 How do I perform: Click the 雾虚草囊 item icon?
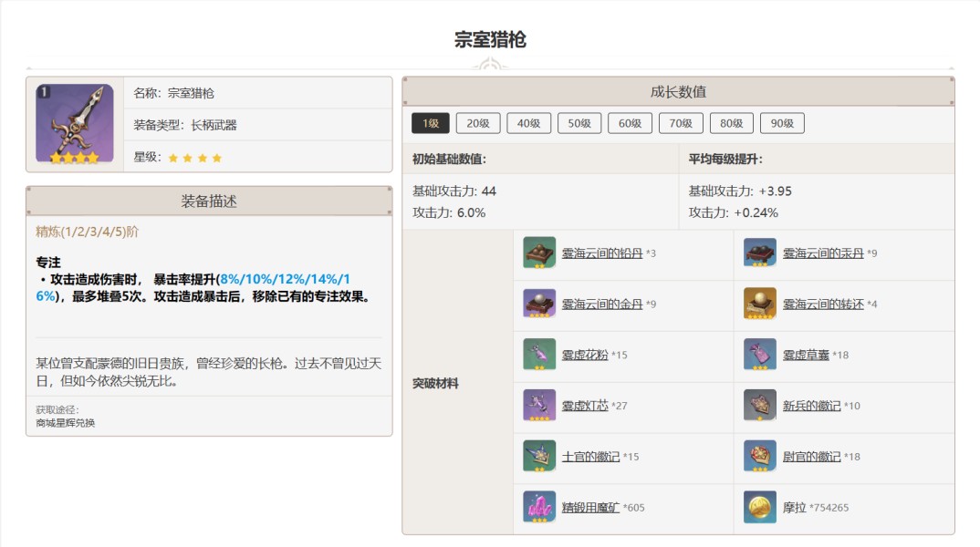[759, 355]
